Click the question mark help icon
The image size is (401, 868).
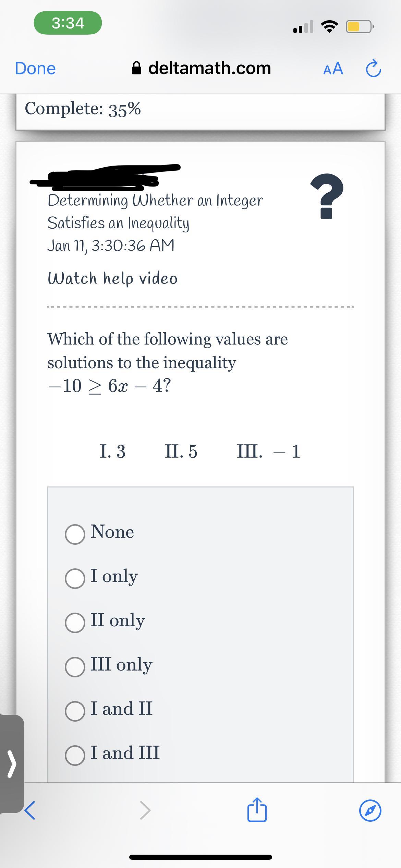(x=326, y=196)
